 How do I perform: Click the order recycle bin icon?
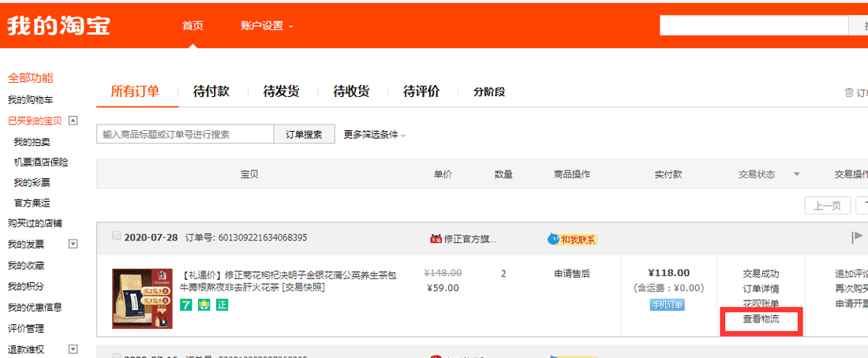coord(849,92)
